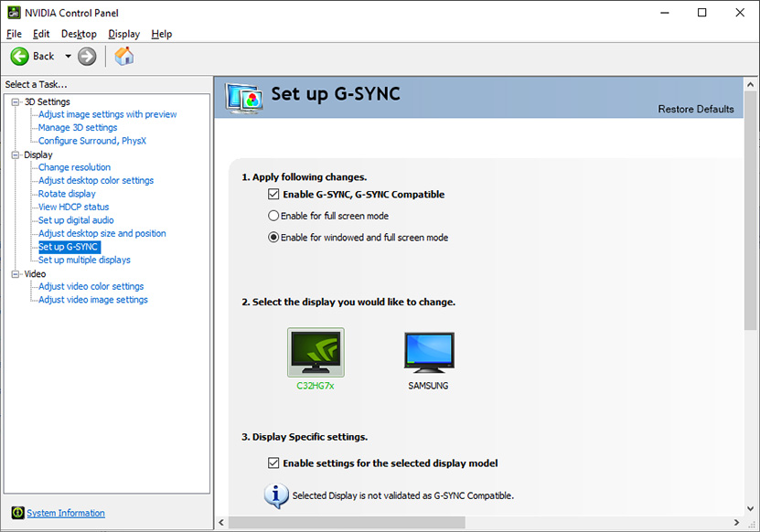Collapse the Video tree node
Viewport: 760px width, 532px height.
16,274
